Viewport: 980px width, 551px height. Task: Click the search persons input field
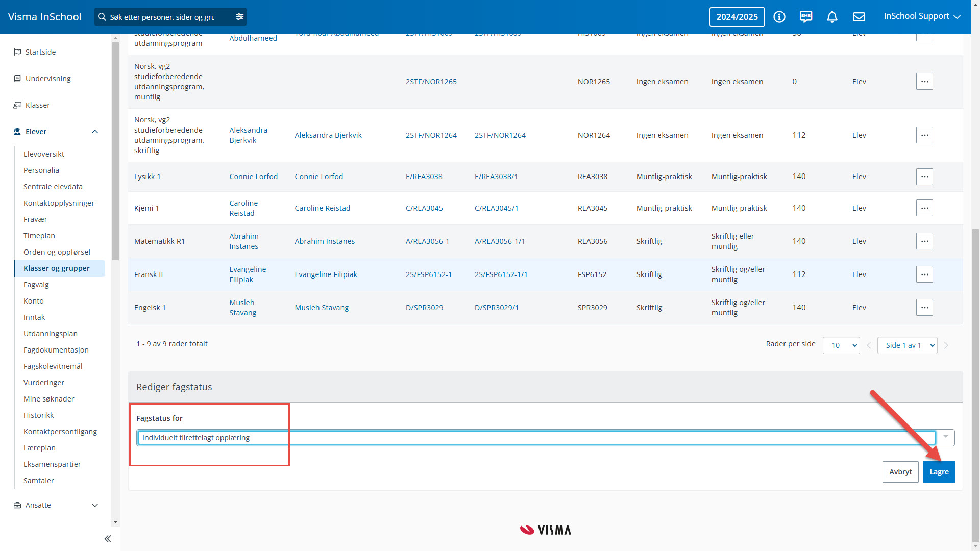pyautogui.click(x=163, y=17)
